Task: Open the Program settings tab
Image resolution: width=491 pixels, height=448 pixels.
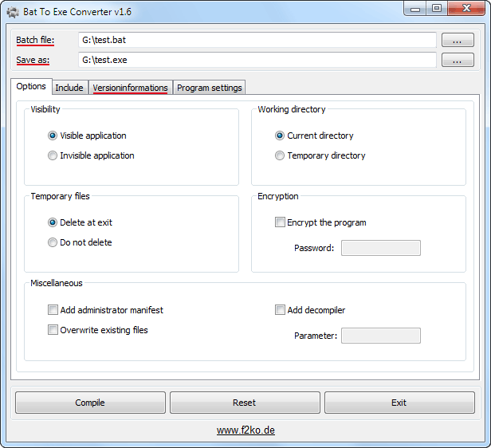Action: coord(210,88)
